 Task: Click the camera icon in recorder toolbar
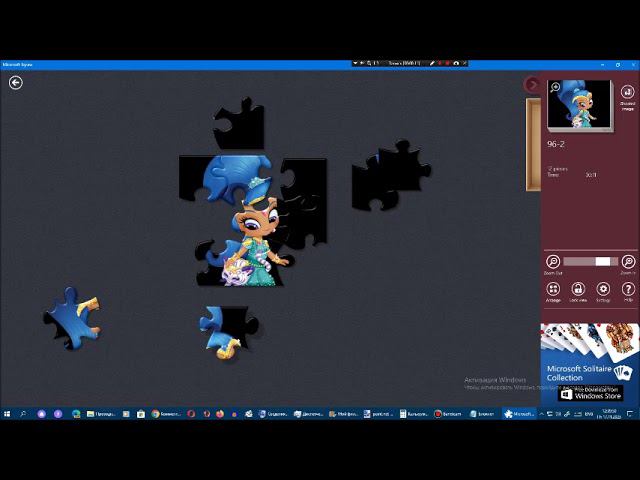[456, 63]
